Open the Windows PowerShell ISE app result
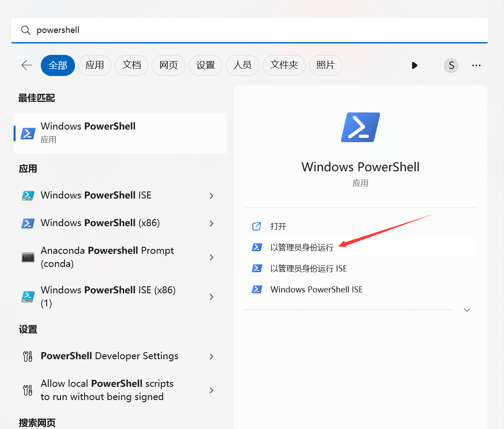504x429 pixels. (x=120, y=196)
